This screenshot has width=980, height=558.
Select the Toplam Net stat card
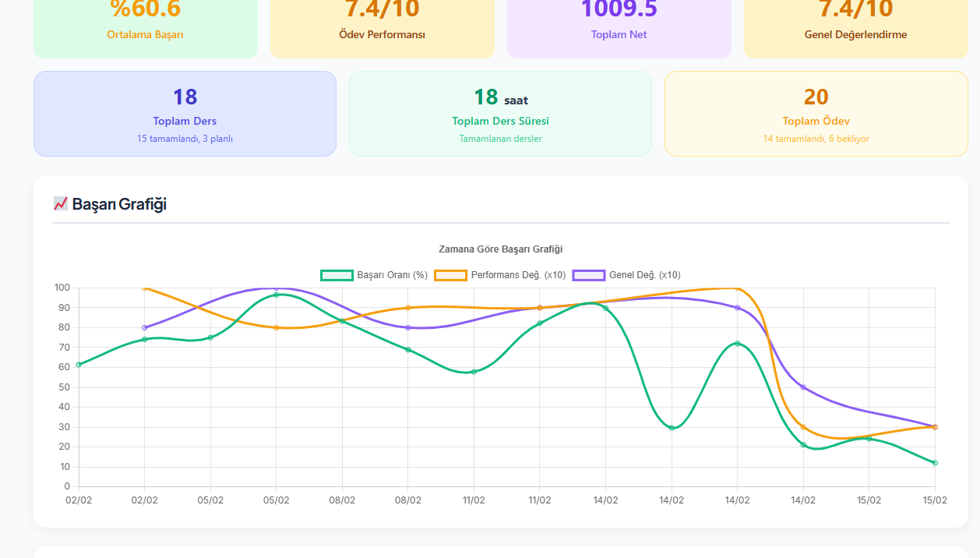click(619, 27)
